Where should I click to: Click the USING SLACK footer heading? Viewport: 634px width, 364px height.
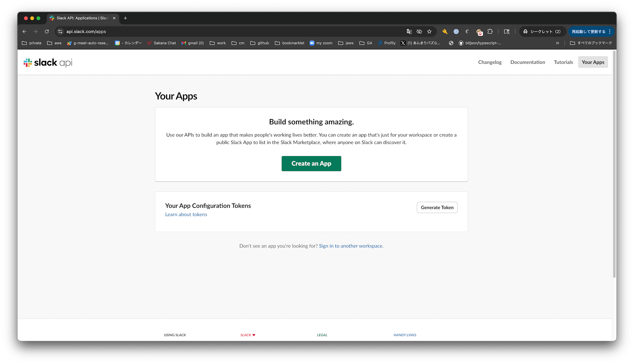point(175,335)
